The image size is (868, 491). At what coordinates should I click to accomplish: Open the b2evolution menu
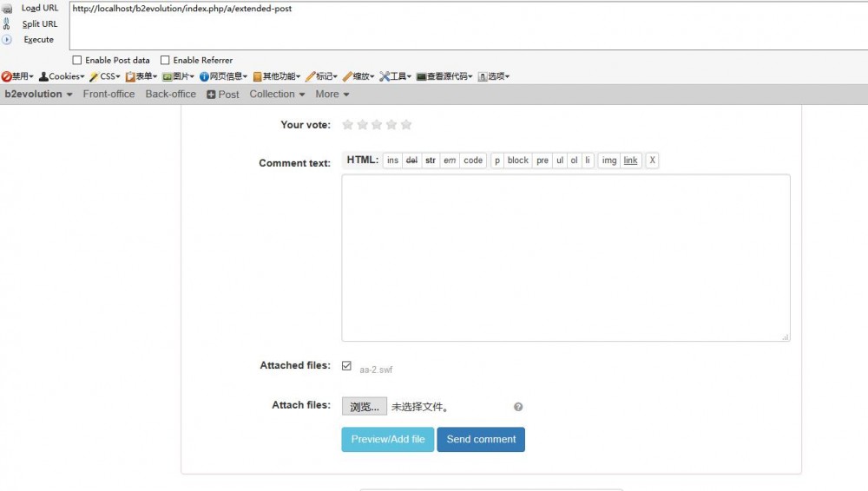(x=38, y=94)
